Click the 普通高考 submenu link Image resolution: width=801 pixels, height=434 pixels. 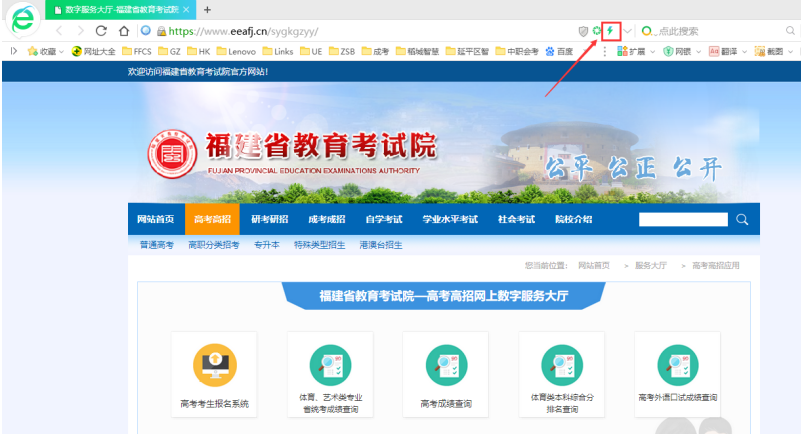pos(156,245)
